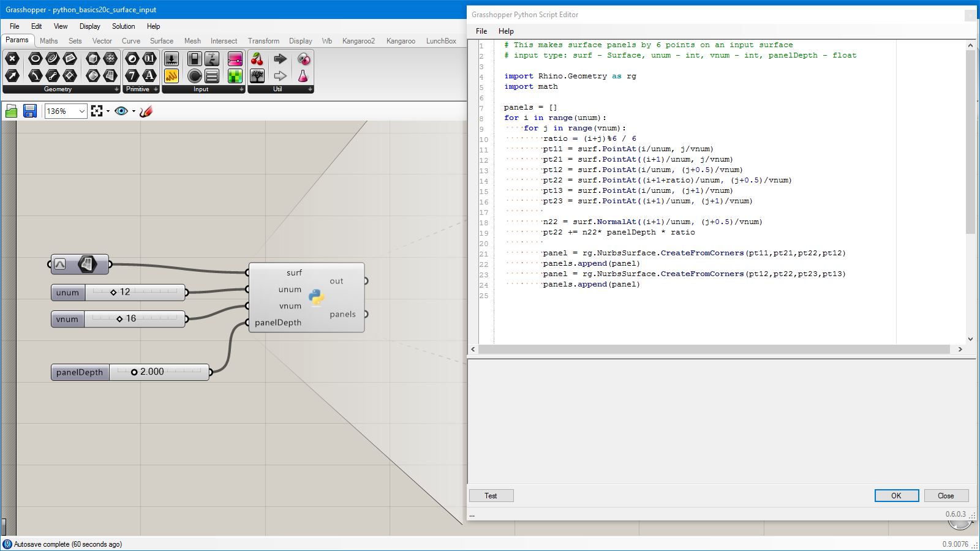Open the dropdown arrow beside Zoom Extents
980x551 pixels.
(x=108, y=111)
